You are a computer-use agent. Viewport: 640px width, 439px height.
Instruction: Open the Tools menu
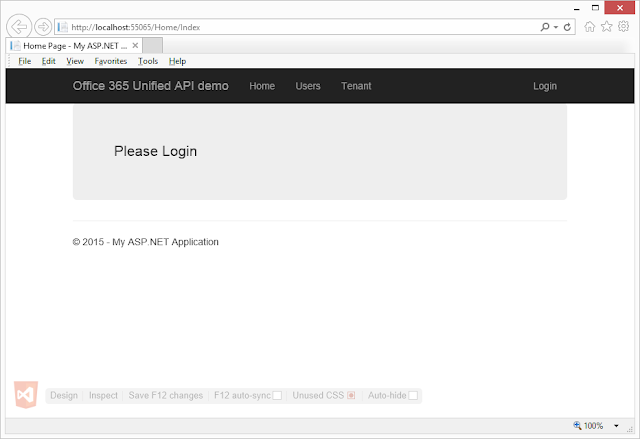pyautogui.click(x=148, y=61)
